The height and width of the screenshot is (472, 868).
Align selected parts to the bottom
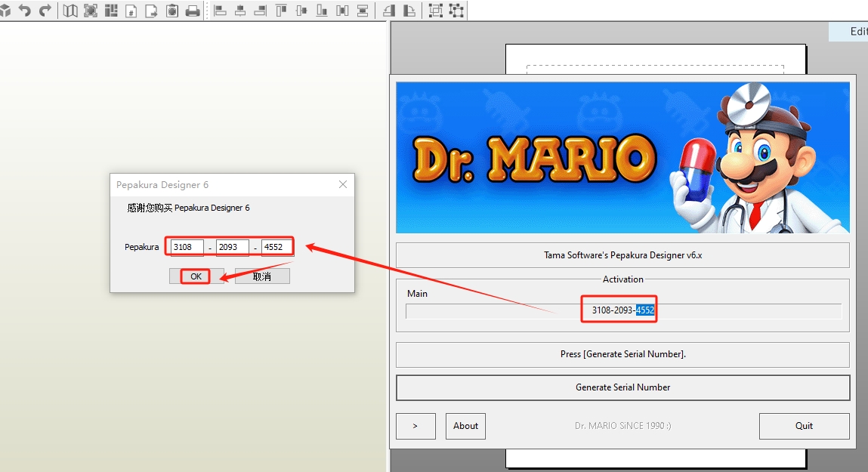pyautogui.click(x=322, y=11)
